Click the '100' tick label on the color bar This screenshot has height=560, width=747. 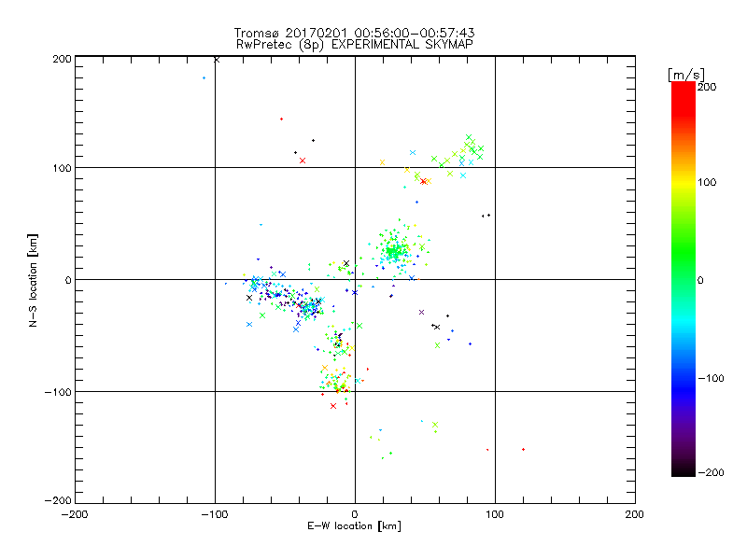(707, 182)
